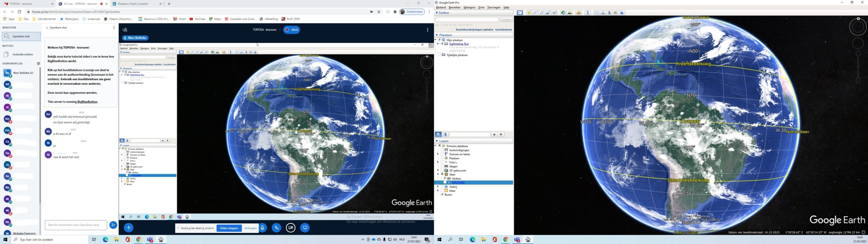Switch to first TOPOS4 - lesroom Chrome tab
The image size is (868, 244).
pos(28,4)
